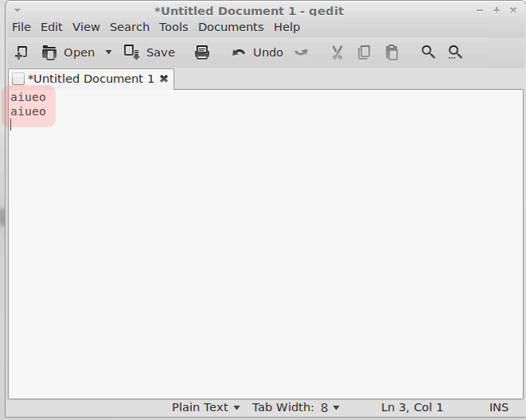Click the Copy icon in toolbar

[364, 52]
